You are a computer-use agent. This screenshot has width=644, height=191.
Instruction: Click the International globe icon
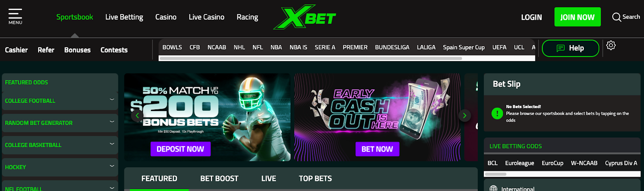[493, 189]
